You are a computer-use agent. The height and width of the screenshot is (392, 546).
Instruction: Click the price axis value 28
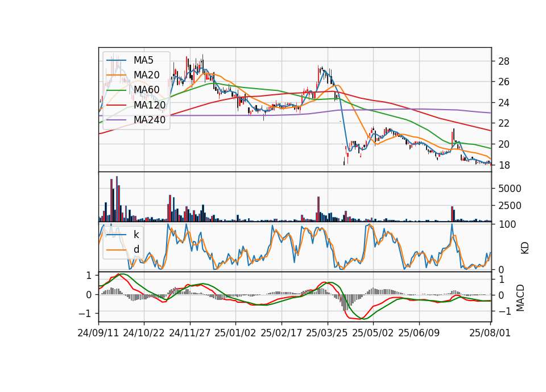pyautogui.click(x=504, y=61)
